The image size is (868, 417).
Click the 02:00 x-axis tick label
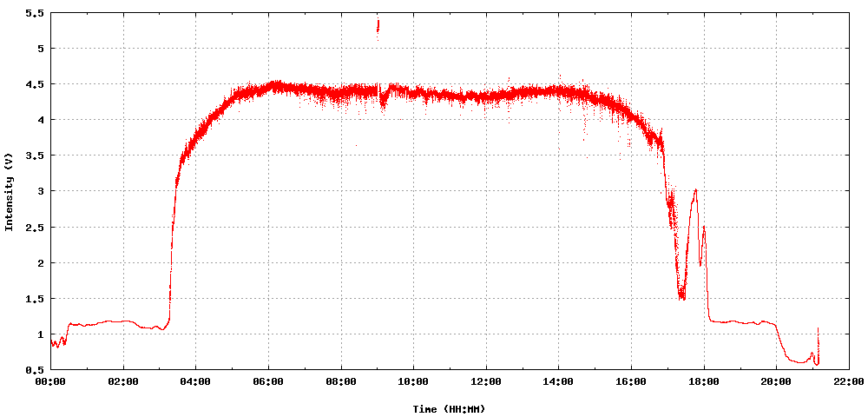pyautogui.click(x=123, y=381)
